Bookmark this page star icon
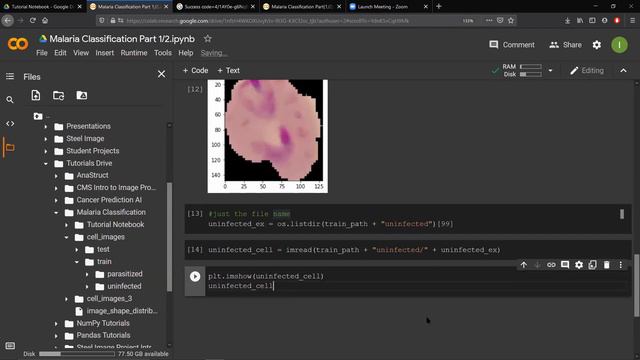The height and width of the screenshot is (360, 640). (x=511, y=20)
